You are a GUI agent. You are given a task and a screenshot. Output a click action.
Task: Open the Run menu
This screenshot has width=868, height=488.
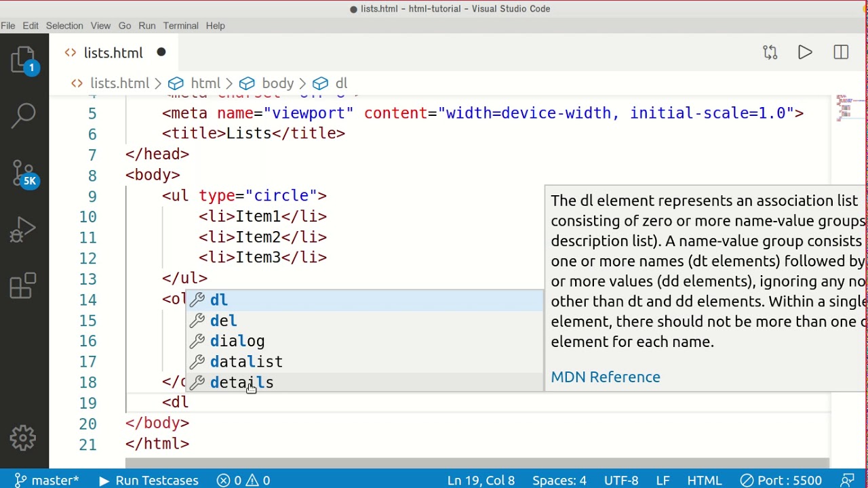(147, 26)
